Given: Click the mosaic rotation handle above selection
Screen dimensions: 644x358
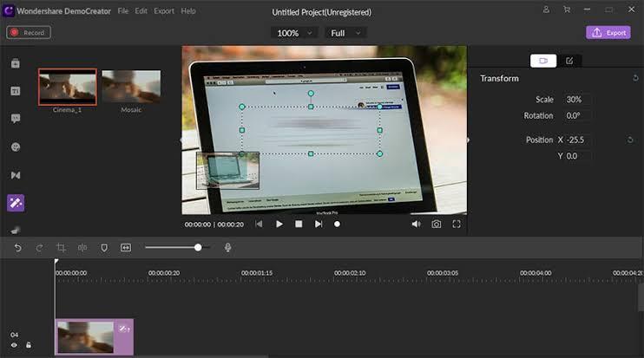Looking at the screenshot, I should (x=311, y=94).
